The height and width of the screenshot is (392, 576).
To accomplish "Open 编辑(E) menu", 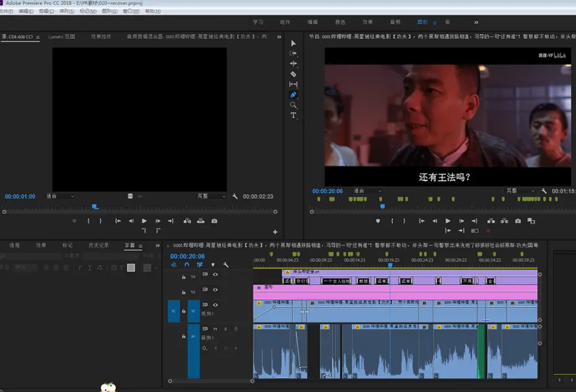I will pos(26,11).
